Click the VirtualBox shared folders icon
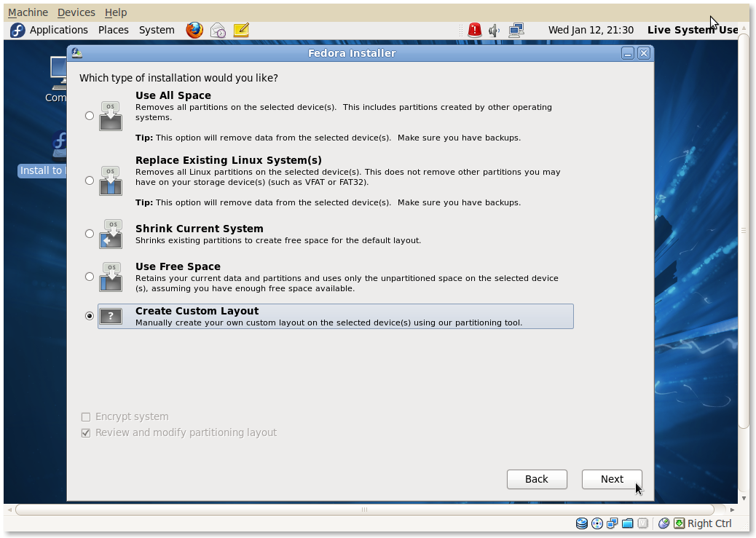756x538 pixels. 627,523
